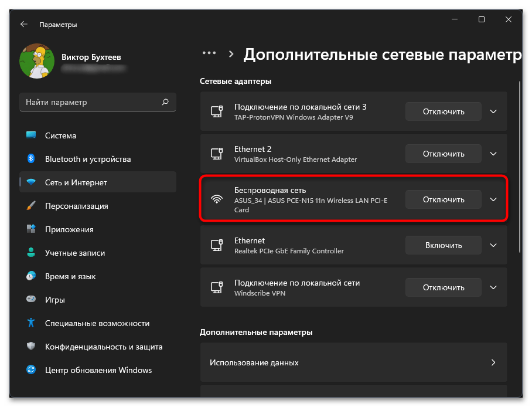Click the wireless adapter Wi-Fi icon
Image resolution: width=532 pixels, height=407 pixels.
[x=217, y=199]
